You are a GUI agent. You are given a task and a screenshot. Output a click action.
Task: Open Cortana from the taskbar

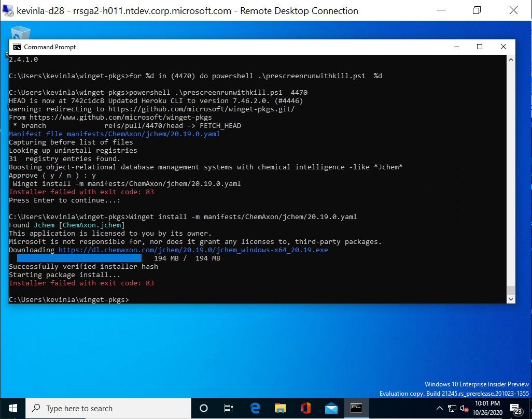click(x=203, y=408)
